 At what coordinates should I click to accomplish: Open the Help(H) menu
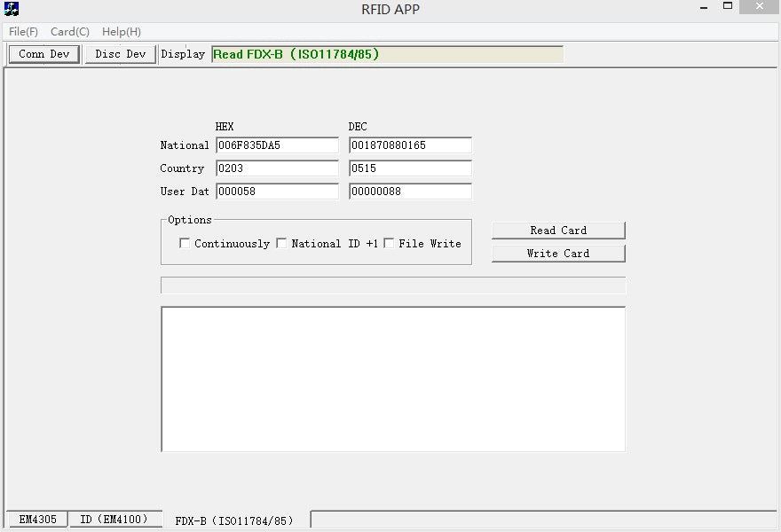[x=122, y=32]
